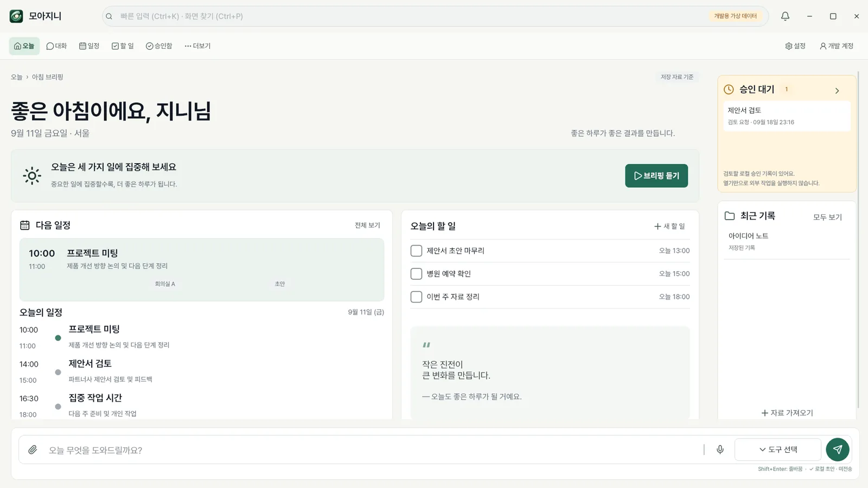Screen dimensions: 868x488
Task: Switch to the 승인함 tab
Action: pos(159,46)
